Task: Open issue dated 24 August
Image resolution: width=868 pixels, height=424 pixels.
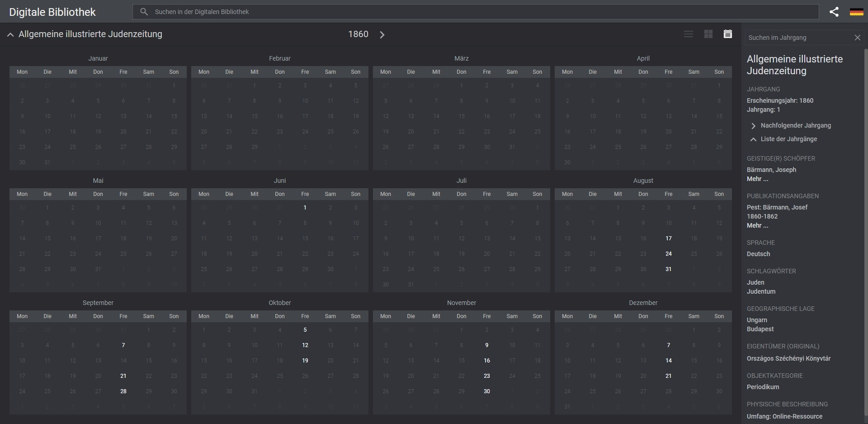Action: [x=669, y=254]
